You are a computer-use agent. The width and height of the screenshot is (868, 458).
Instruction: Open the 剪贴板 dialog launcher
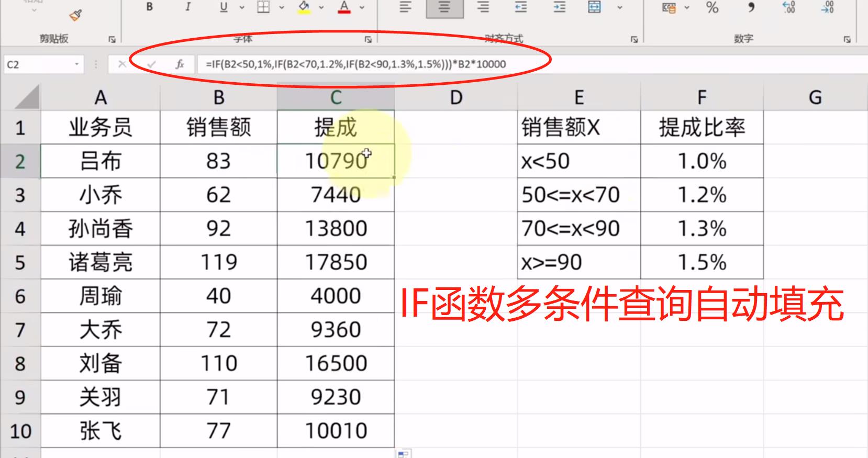112,39
